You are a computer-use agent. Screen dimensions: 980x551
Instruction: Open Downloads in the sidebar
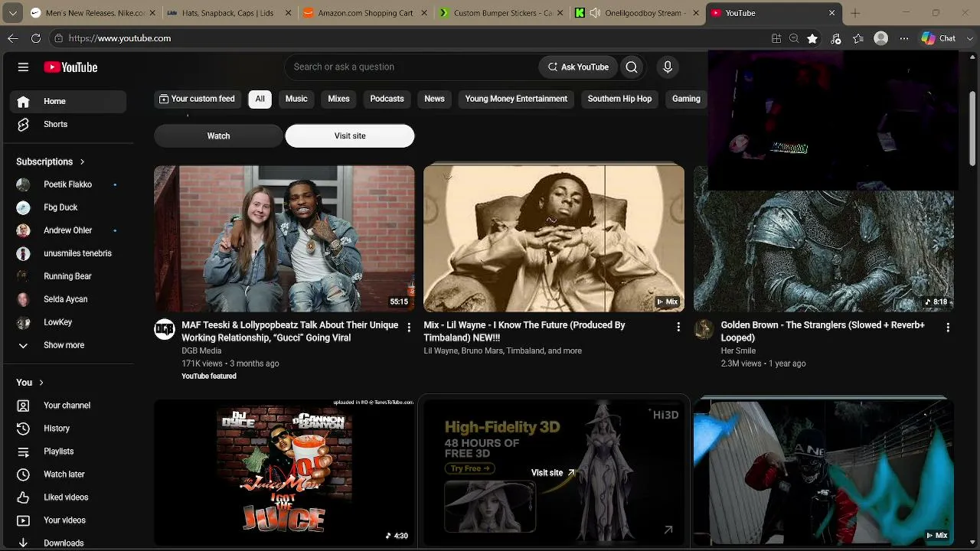pyautogui.click(x=68, y=543)
